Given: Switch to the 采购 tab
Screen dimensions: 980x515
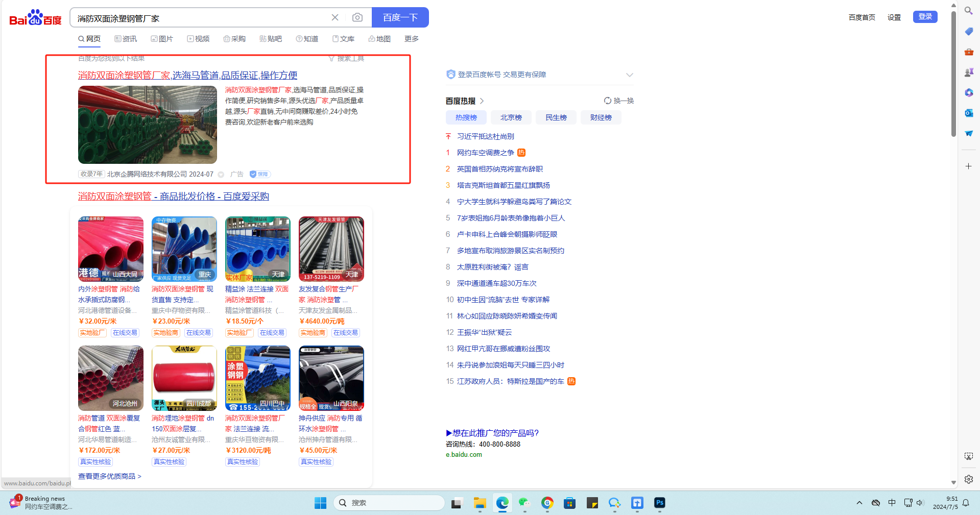Looking at the screenshot, I should click(234, 39).
